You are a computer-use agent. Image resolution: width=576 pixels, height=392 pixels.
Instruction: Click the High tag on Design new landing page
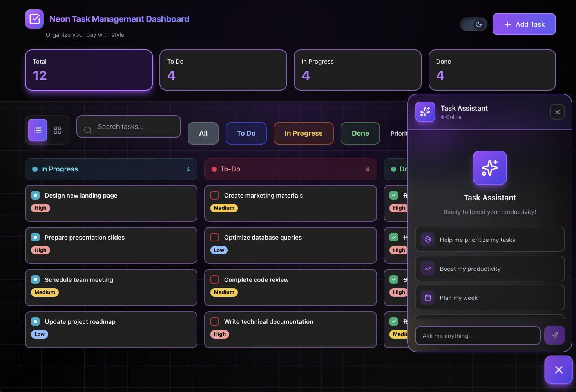(40, 208)
